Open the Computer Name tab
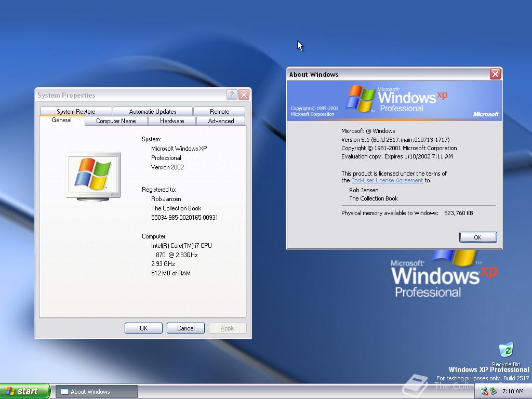Image resolution: width=532 pixels, height=399 pixels. [116, 121]
